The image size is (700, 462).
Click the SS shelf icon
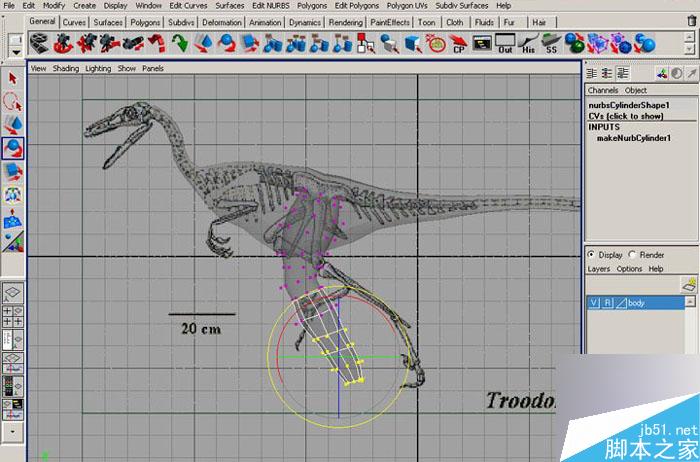click(x=551, y=44)
